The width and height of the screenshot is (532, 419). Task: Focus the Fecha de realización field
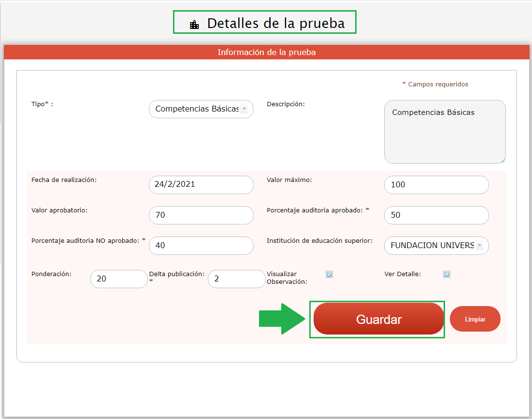(x=201, y=184)
